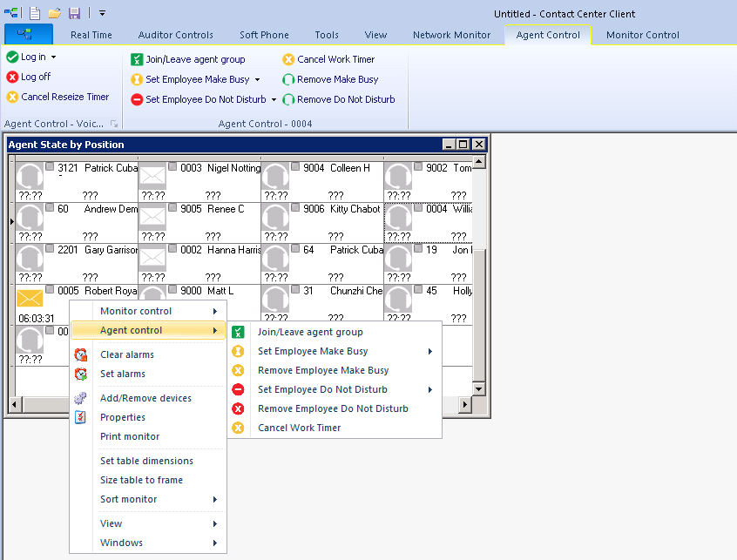The image size is (737, 560).
Task: Click the horizontal scrollbar right arrow
Action: point(464,404)
